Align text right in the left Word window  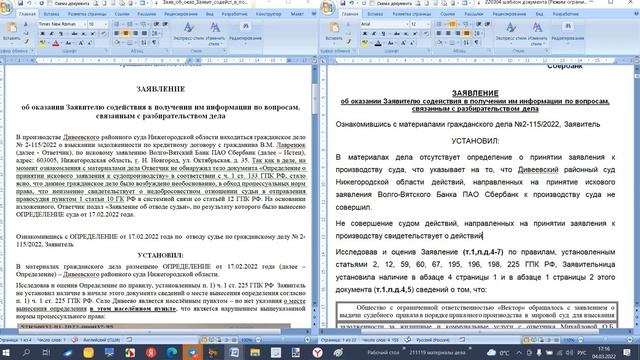pyautogui.click(x=136, y=33)
